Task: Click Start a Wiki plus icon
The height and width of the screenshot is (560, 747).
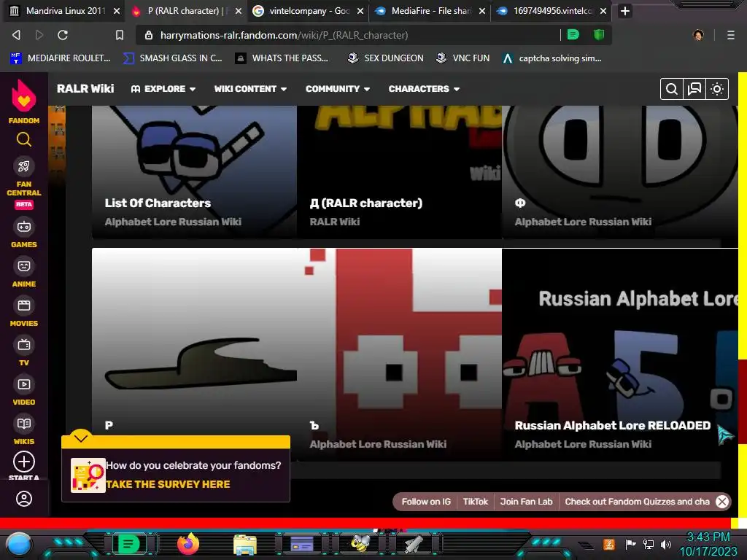Action: point(24,462)
